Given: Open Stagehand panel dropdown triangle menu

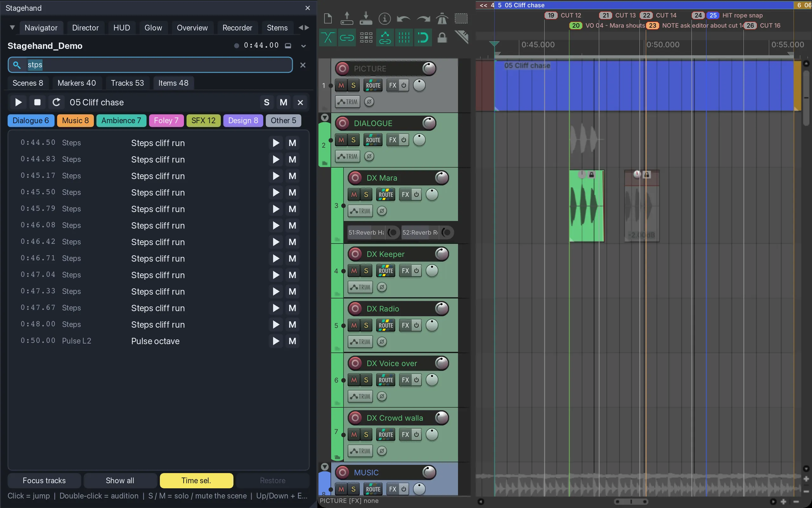Looking at the screenshot, I should pos(12,28).
